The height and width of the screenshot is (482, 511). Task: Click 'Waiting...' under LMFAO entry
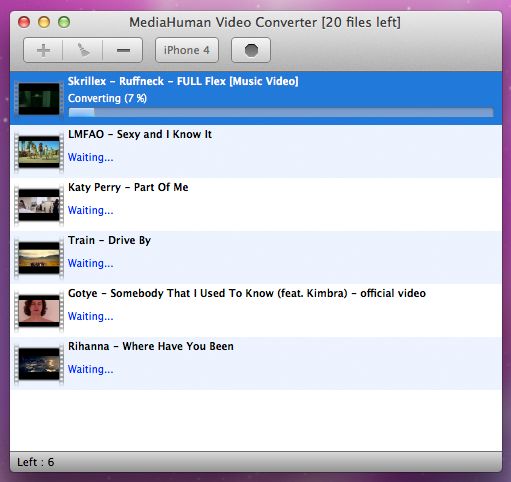click(x=91, y=157)
